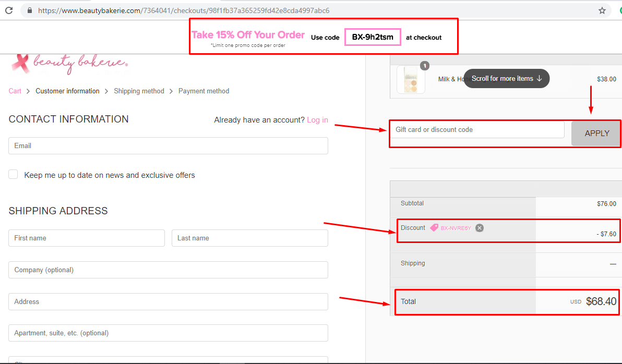The image size is (622, 364).
Task: Click the Limit one promo code per order note
Action: coord(248,45)
